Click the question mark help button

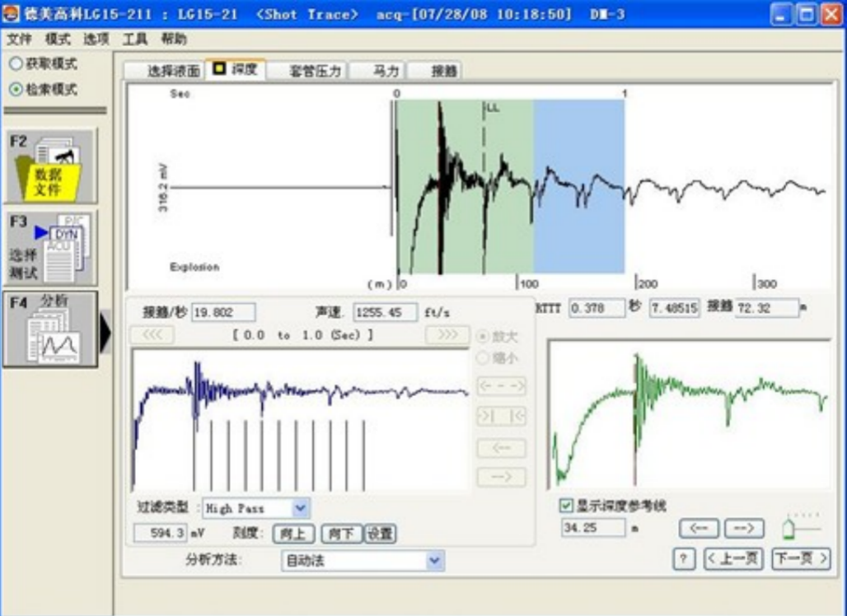click(684, 559)
